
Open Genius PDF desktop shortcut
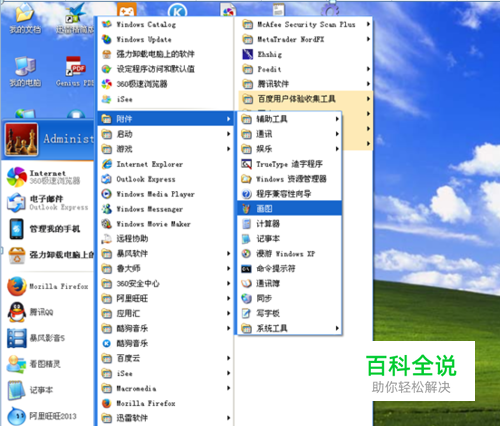coord(75,72)
